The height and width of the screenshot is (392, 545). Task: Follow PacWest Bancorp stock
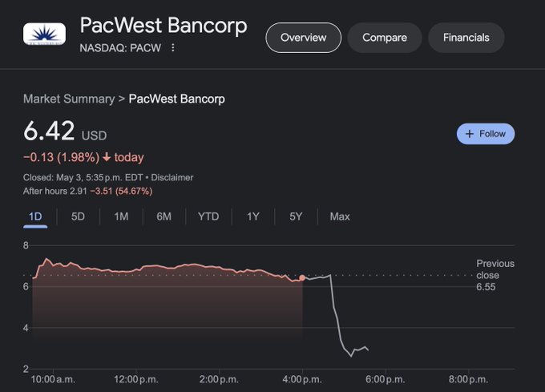click(x=486, y=134)
